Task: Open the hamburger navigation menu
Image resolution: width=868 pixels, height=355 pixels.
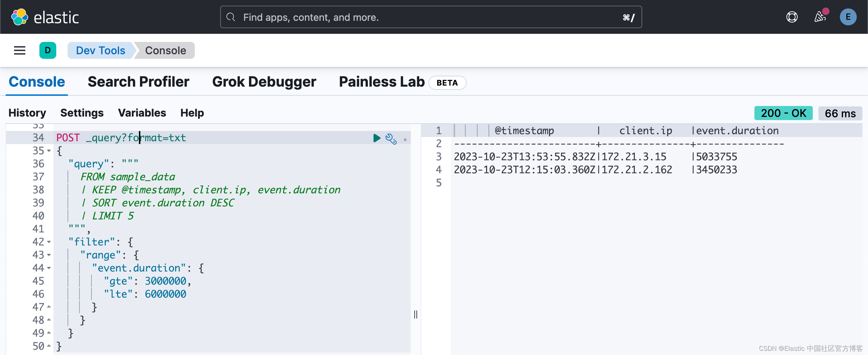Action: [x=20, y=50]
